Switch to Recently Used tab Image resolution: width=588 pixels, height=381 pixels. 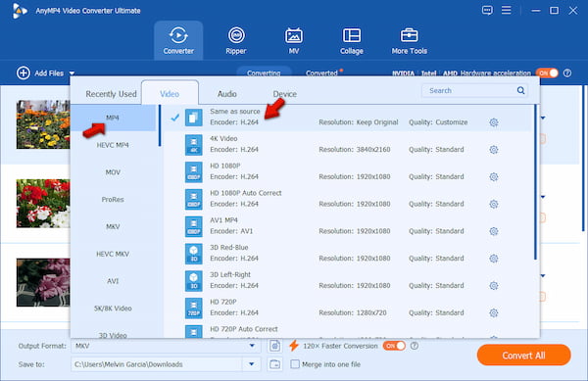coord(111,94)
